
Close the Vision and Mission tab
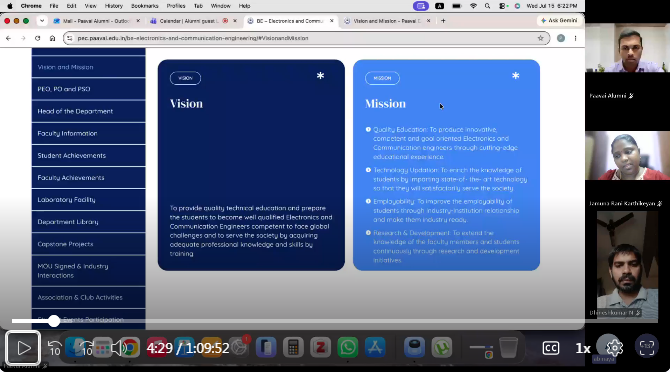point(429,21)
